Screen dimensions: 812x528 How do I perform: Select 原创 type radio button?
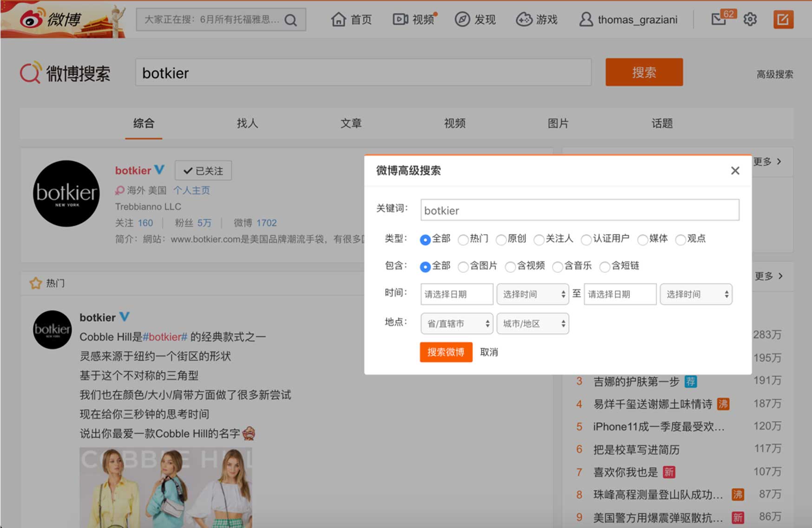[501, 239]
